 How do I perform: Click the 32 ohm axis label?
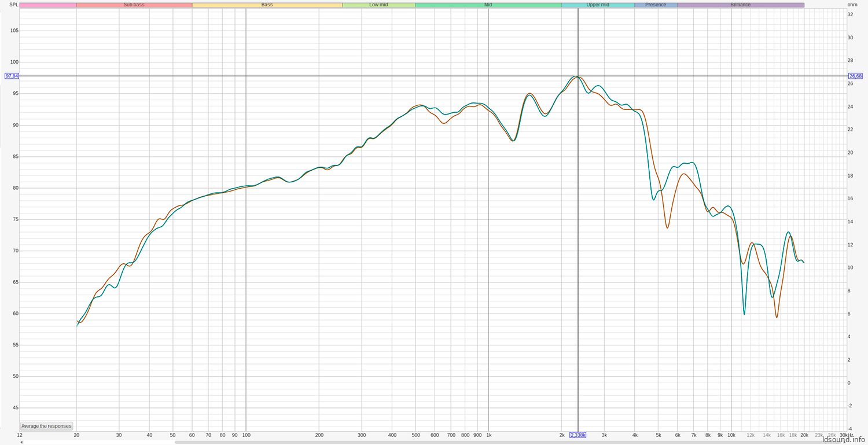[x=851, y=14]
